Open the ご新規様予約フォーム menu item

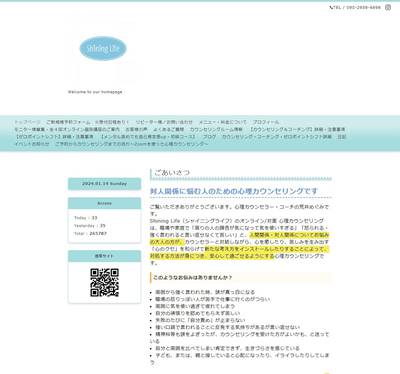88,122
